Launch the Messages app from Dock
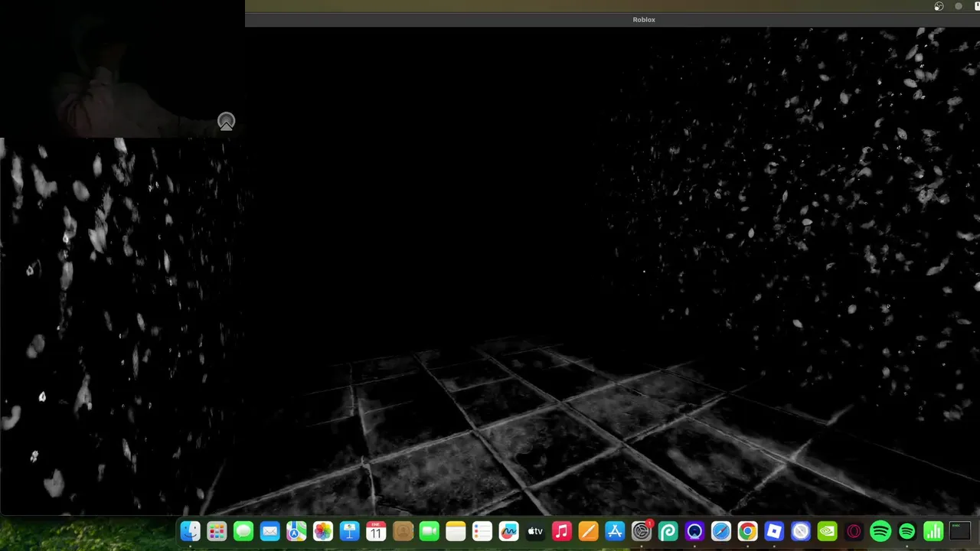 tap(243, 531)
